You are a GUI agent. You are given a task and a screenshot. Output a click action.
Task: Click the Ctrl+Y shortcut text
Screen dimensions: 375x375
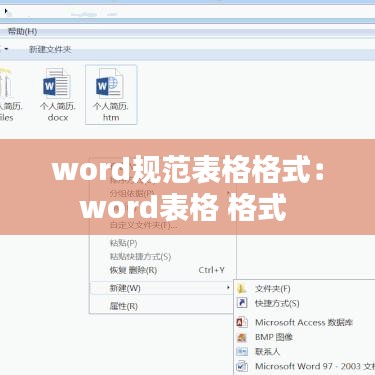212,270
